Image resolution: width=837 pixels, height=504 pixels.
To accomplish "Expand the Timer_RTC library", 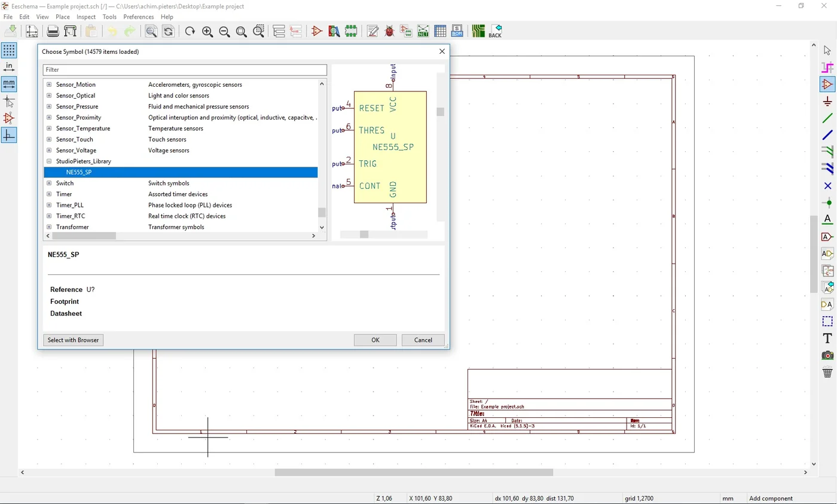I will [x=49, y=216].
